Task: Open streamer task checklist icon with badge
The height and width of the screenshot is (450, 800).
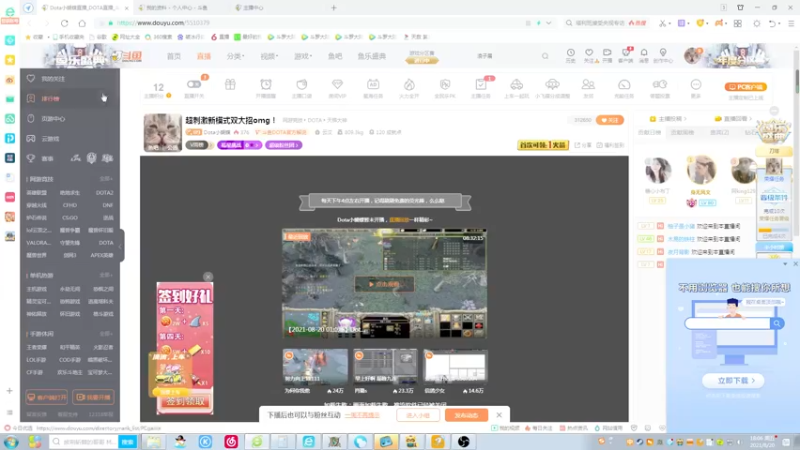Action: [481, 84]
